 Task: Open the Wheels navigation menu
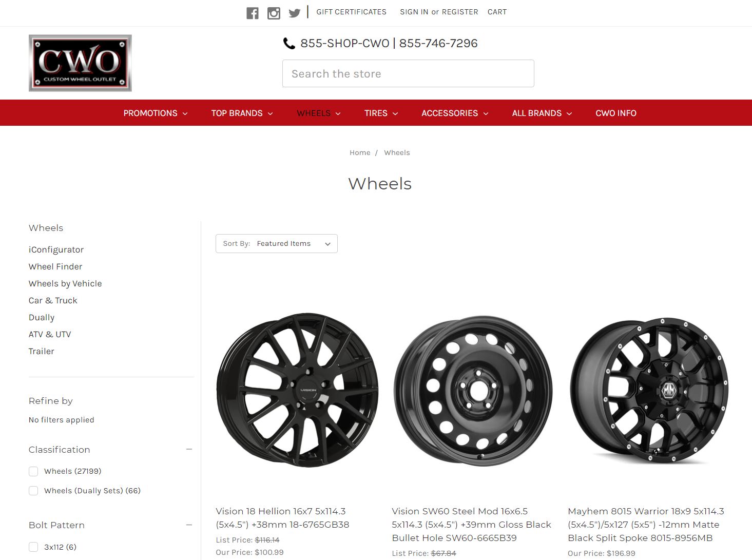pyautogui.click(x=319, y=113)
